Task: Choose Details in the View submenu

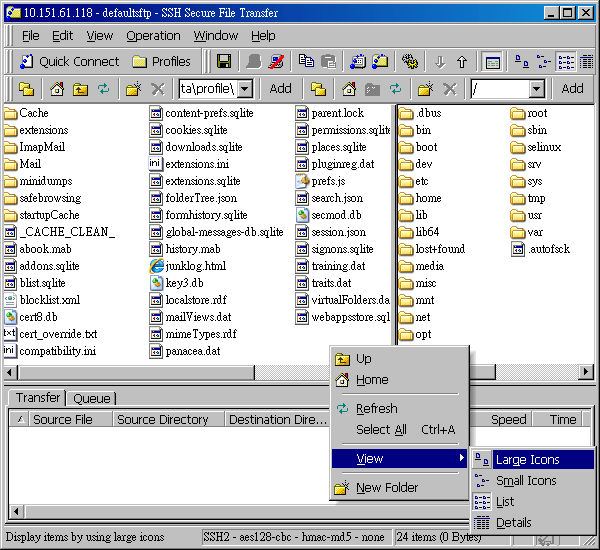Action: pos(514,523)
